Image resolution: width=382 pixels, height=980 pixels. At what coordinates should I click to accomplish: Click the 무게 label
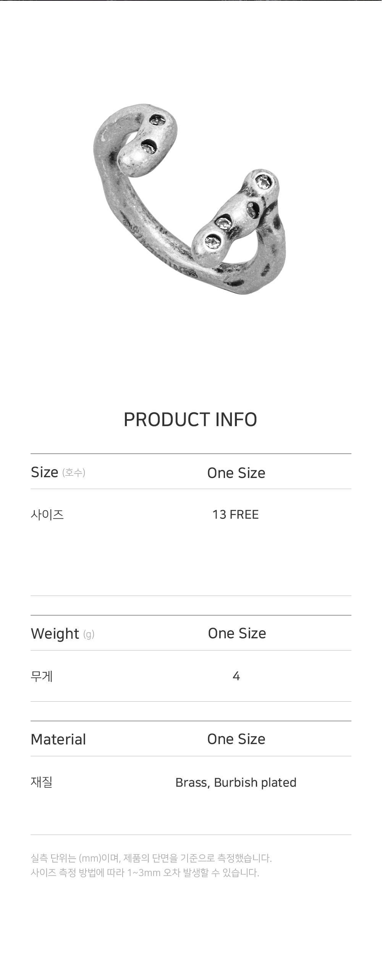[x=42, y=676]
